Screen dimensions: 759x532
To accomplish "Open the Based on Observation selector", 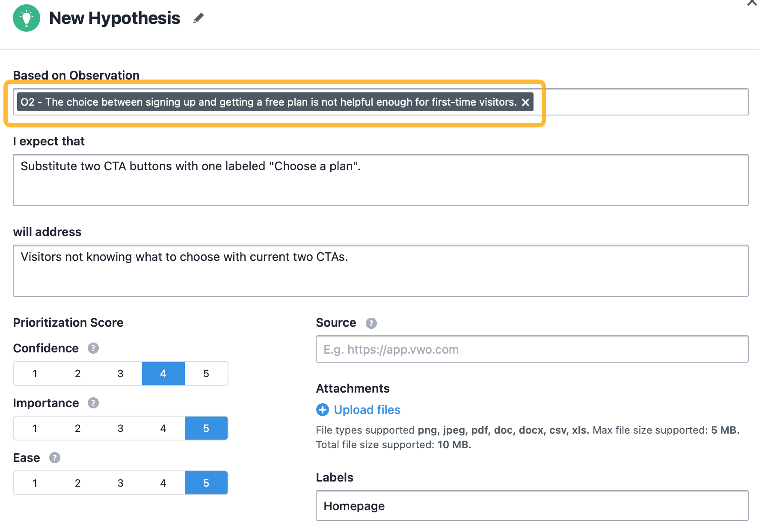I will click(620, 102).
